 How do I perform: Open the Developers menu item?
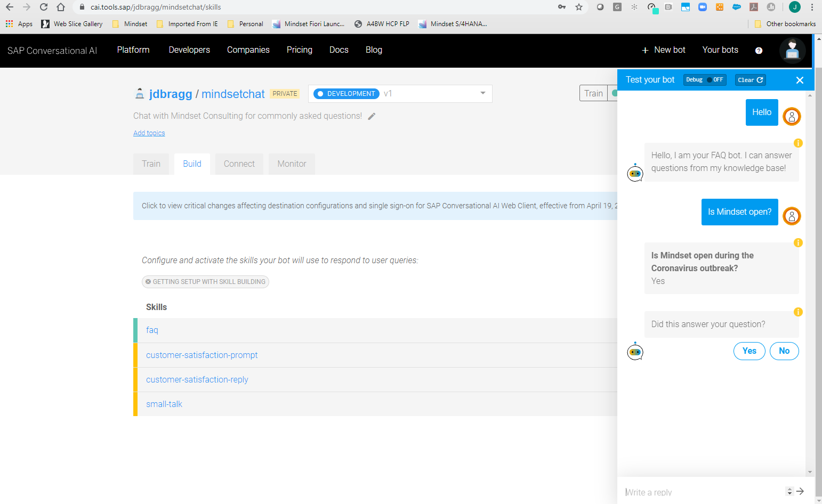point(189,50)
